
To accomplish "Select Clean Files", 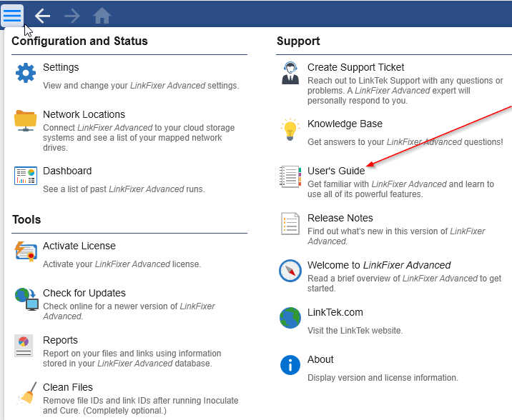I will 68,387.
